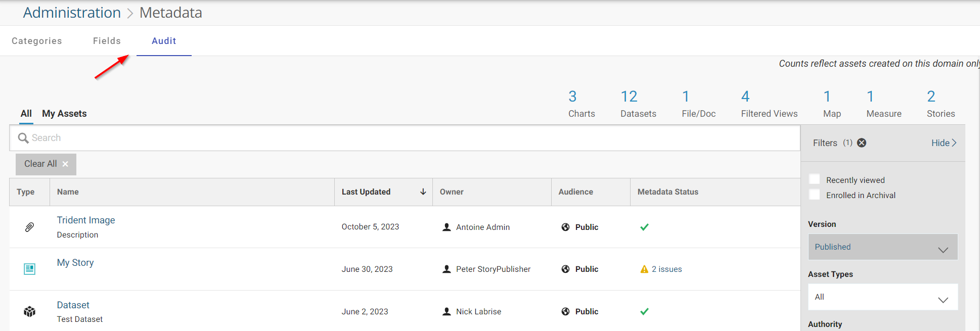The width and height of the screenshot is (980, 331).
Task: Click the asset Search field
Action: point(405,138)
